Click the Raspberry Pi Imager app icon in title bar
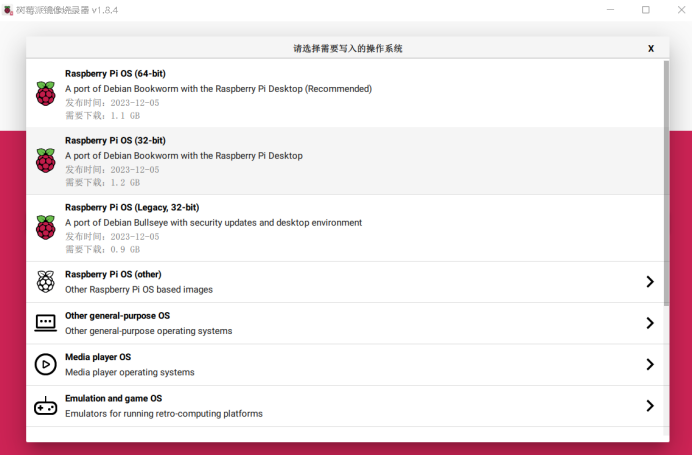Image resolution: width=693 pixels, height=456 pixels. tap(8, 10)
